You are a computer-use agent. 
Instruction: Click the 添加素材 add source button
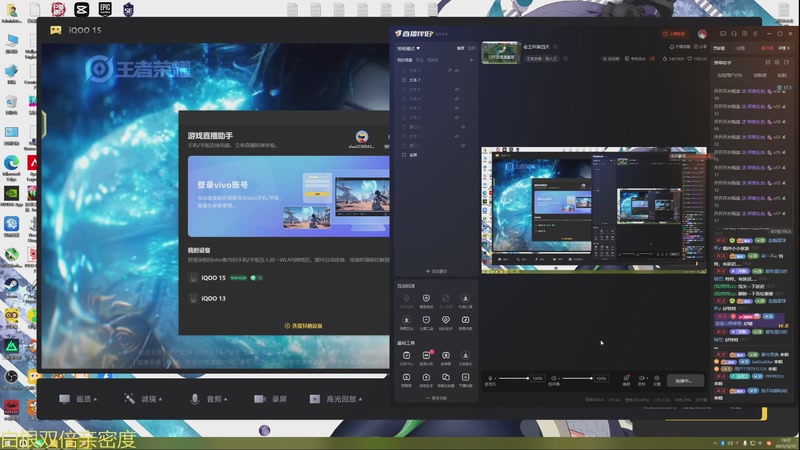436,271
